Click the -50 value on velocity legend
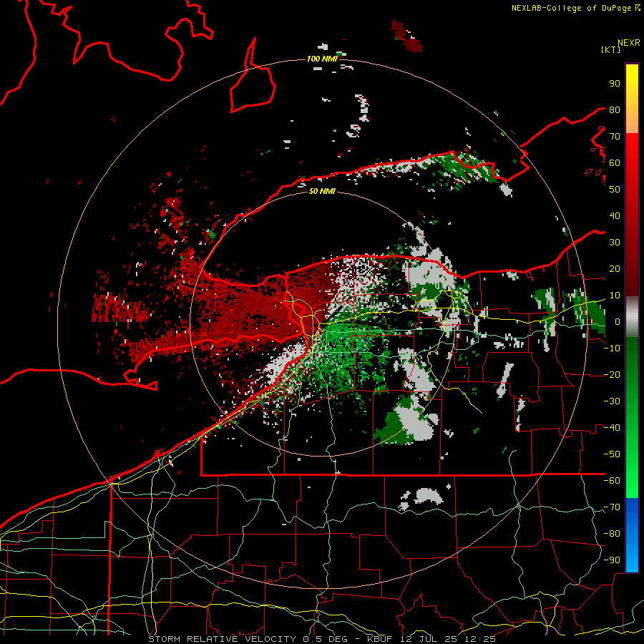The width and height of the screenshot is (644, 644). [x=612, y=454]
